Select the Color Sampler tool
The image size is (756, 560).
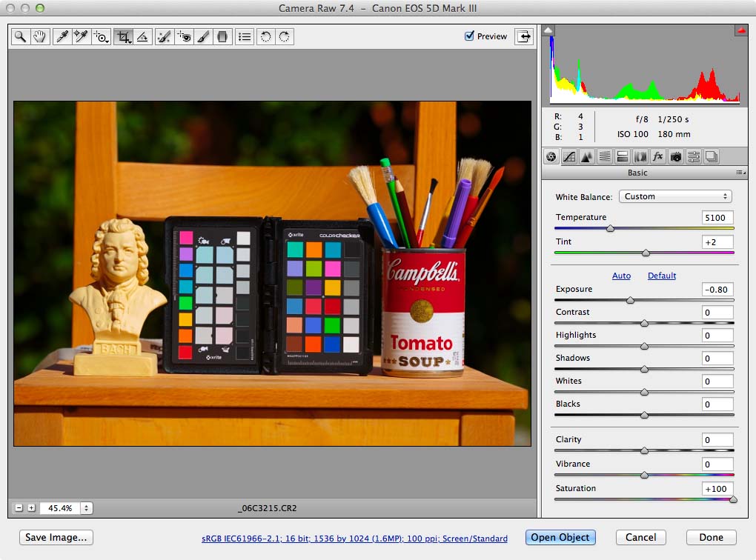click(x=81, y=36)
